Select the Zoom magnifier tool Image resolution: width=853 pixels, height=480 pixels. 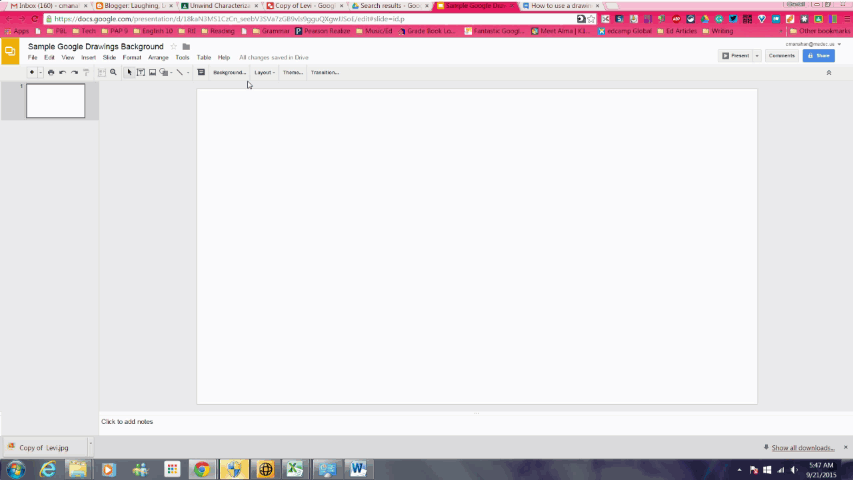tap(113, 72)
